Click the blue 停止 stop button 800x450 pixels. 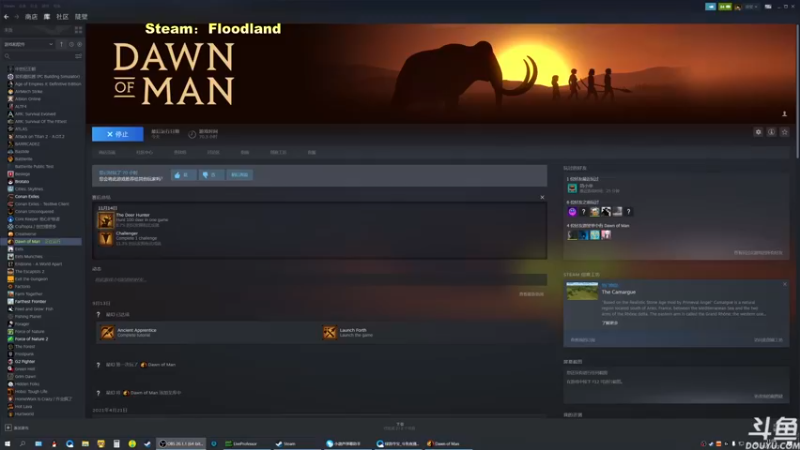click(x=117, y=134)
